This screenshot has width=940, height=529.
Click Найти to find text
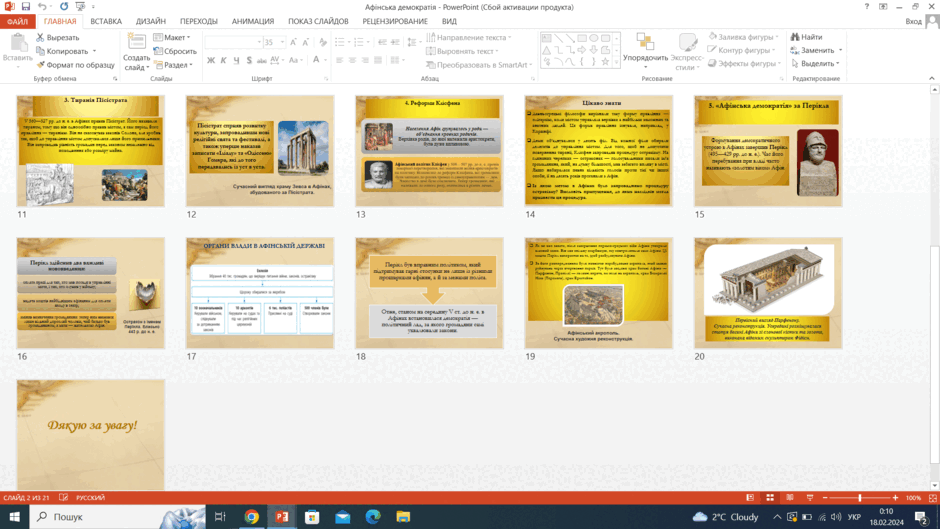click(x=806, y=37)
